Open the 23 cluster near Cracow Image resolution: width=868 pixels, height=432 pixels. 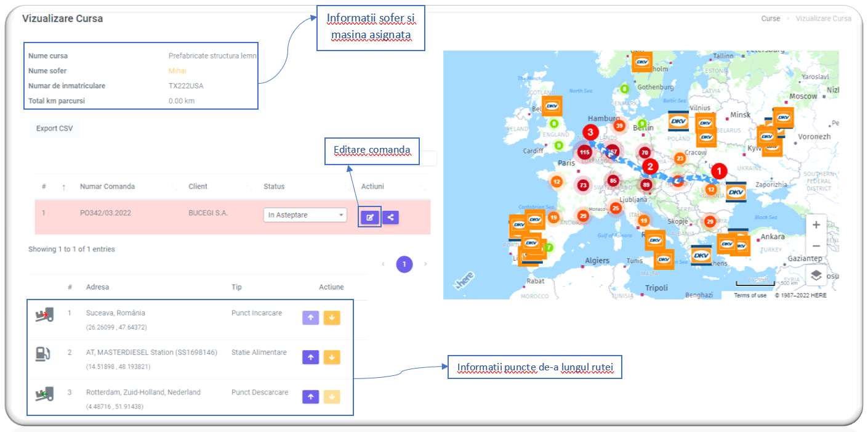680,158
